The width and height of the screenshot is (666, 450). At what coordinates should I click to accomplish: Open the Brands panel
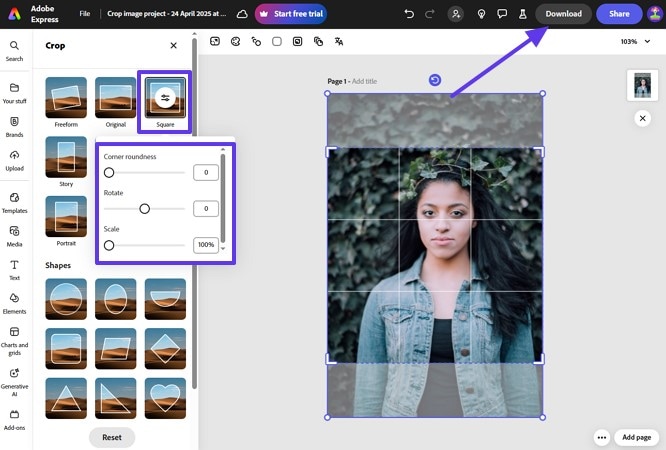(14, 126)
